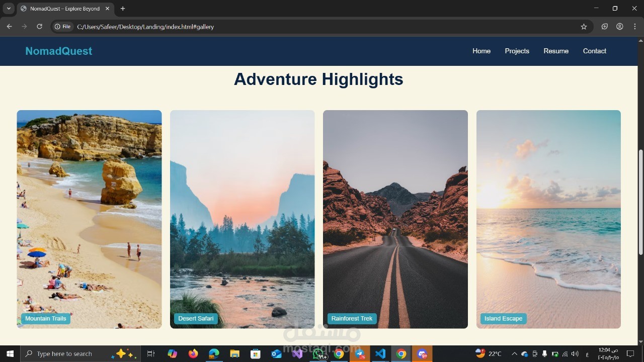Click the NomadQuest logo

(58, 51)
